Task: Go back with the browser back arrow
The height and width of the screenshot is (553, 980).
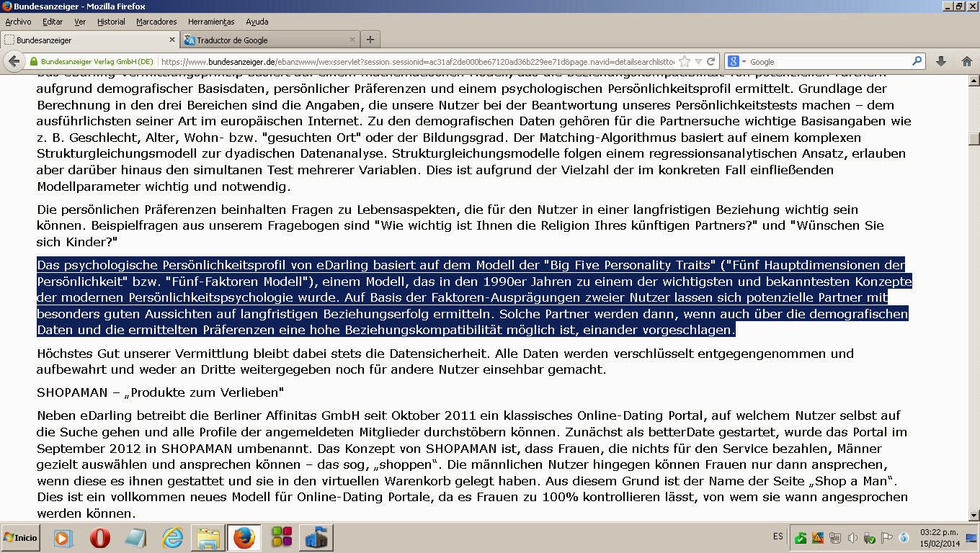Action: point(14,61)
